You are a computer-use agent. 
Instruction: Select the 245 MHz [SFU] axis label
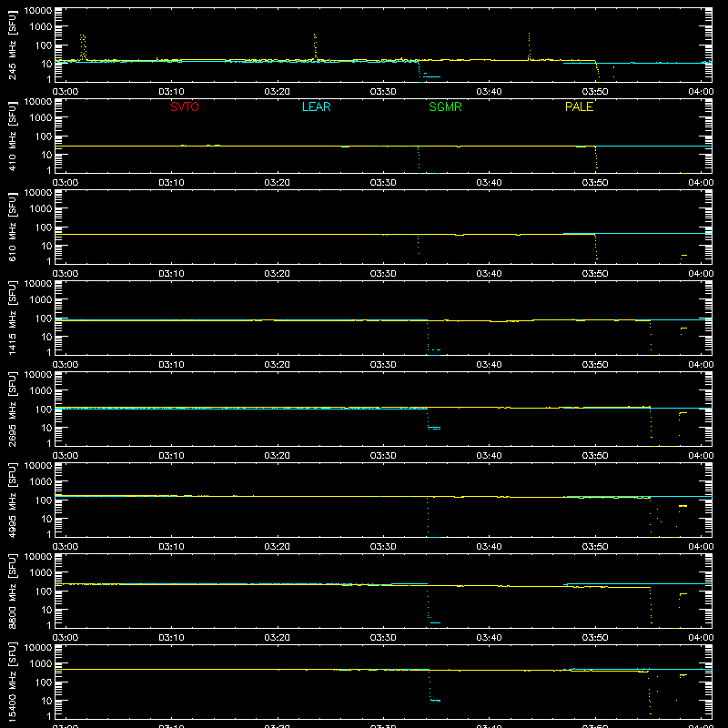[13, 46]
